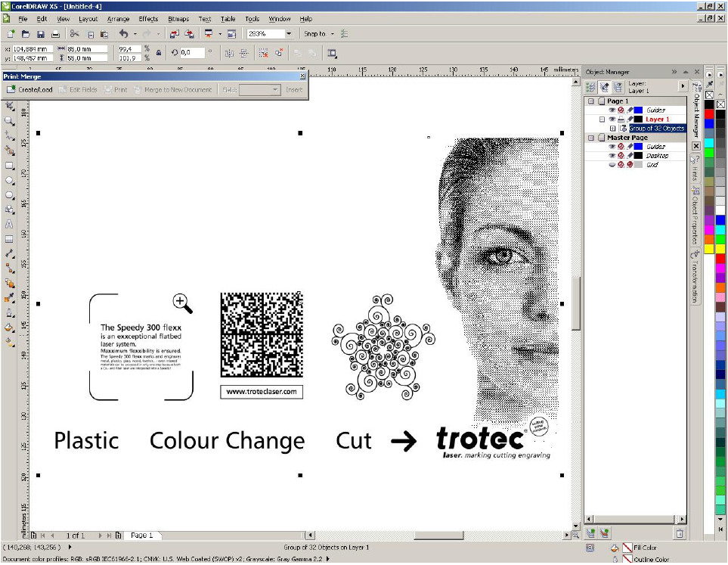Image resolution: width=728 pixels, height=565 pixels.
Task: Toggle printing for the Desktop layer
Action: [x=621, y=156]
